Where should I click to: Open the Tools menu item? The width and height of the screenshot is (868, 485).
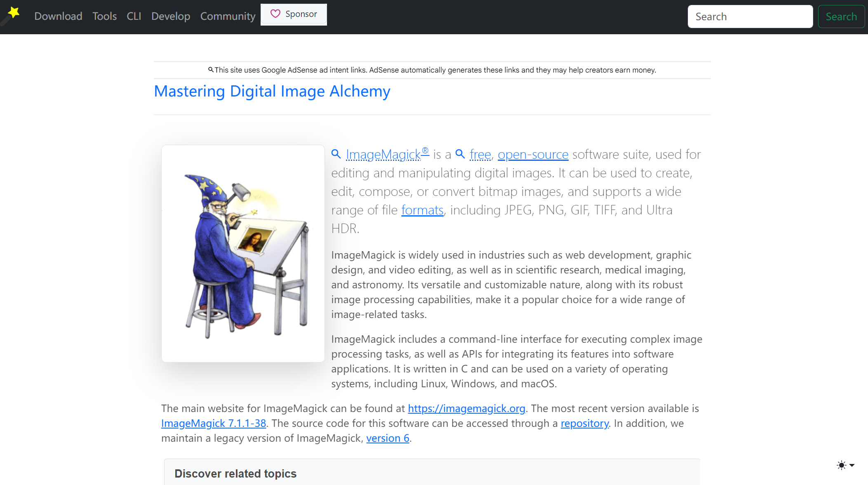104,16
